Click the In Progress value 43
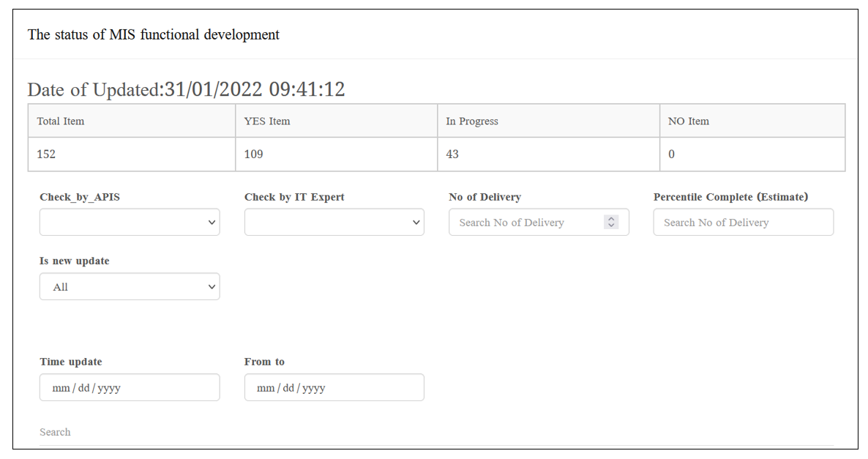 [x=452, y=154]
